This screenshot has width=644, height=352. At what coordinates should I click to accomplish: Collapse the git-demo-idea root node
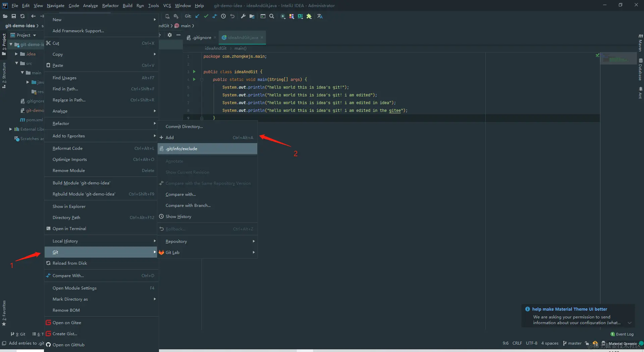(11, 44)
